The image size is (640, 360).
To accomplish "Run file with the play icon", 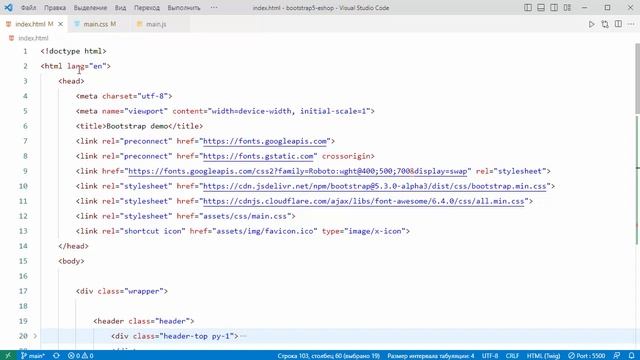I will coord(591,24).
